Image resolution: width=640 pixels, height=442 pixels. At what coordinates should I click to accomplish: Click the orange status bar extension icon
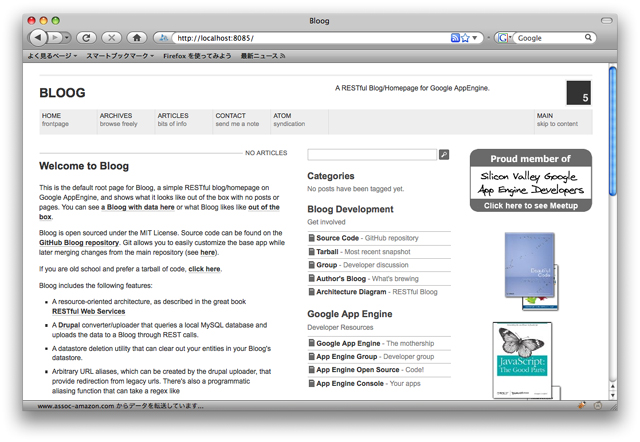[x=582, y=405]
